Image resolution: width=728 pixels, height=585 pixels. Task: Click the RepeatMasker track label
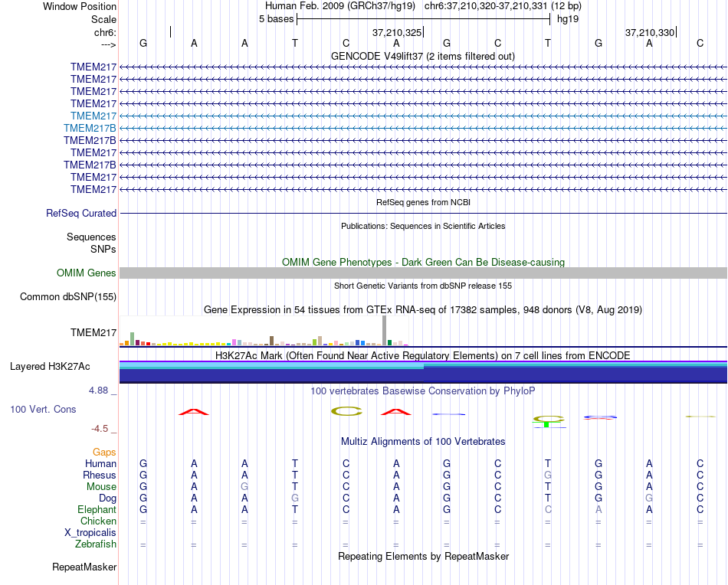click(84, 567)
